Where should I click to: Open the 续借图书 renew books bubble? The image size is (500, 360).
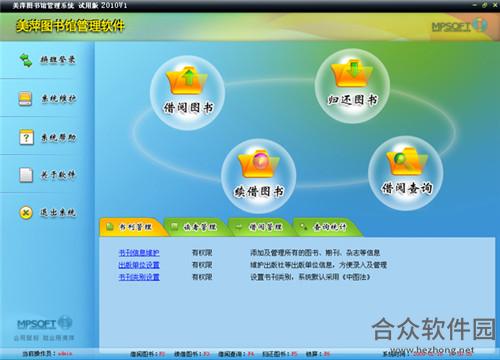pos(258,176)
